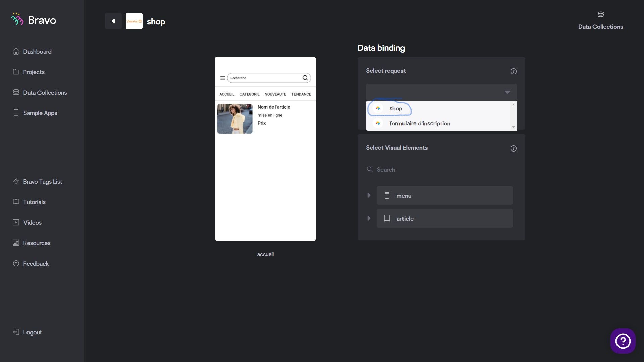Choose the shop request option

(438, 108)
